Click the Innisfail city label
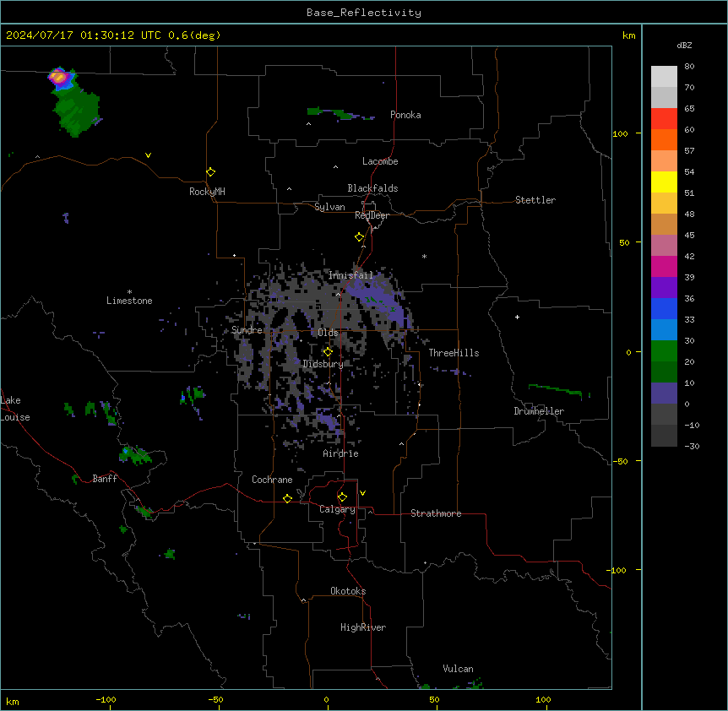The image size is (728, 711). (350, 275)
